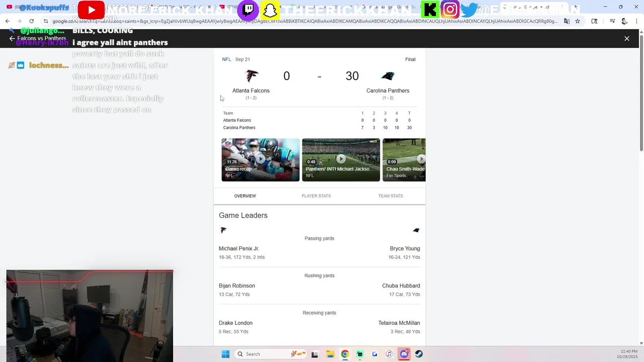This screenshot has height=362, width=644.
Task: Play the Panthers' INT Michael Jackson video
Action: click(x=341, y=159)
